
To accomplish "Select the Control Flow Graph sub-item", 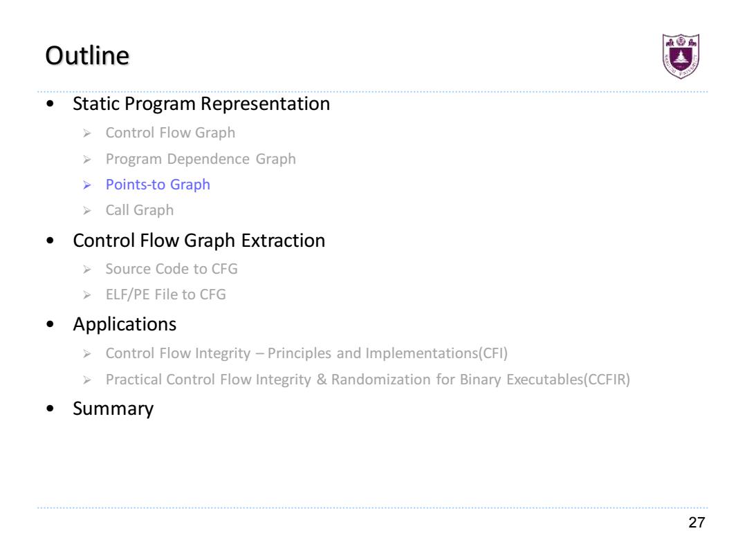I will [170, 133].
